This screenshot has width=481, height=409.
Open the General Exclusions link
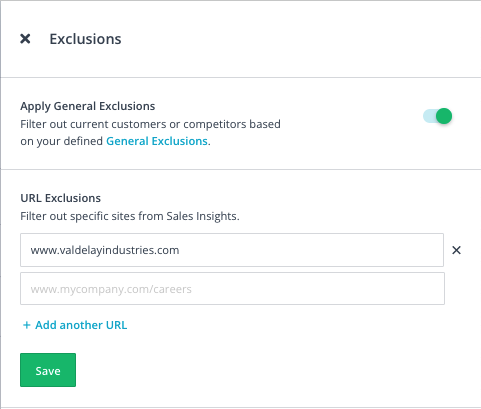pos(157,141)
